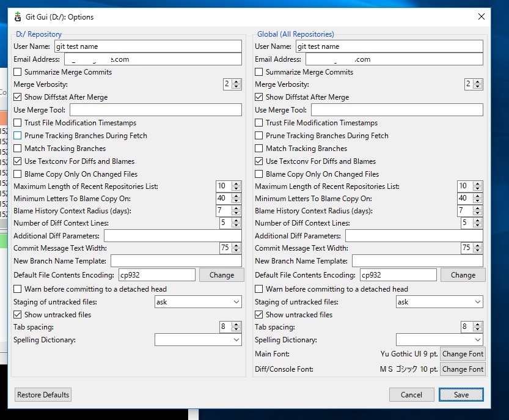509x420 pixels.
Task: Edit User Name field in D:/ Repository
Action: (x=148, y=46)
